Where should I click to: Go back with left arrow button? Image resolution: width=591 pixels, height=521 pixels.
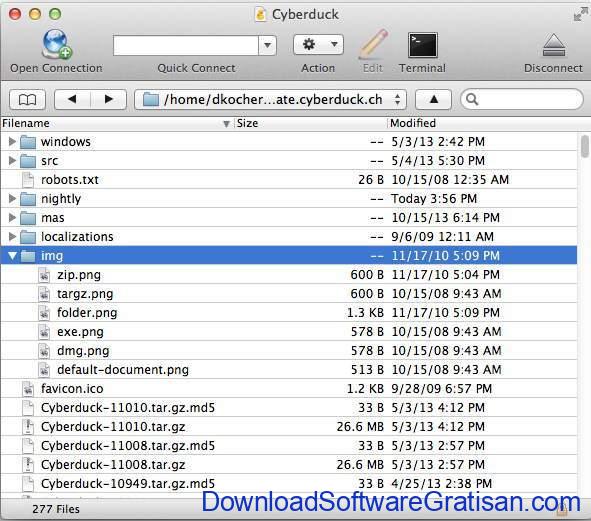click(72, 100)
